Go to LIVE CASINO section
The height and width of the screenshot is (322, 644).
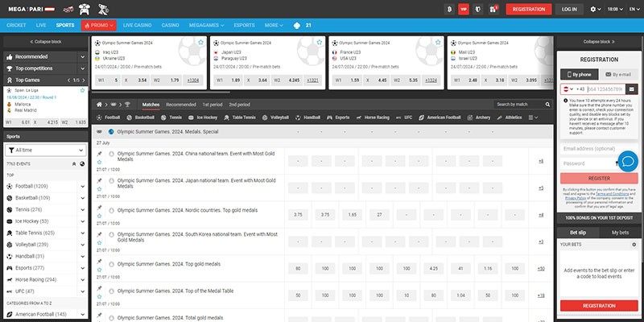tap(137, 25)
